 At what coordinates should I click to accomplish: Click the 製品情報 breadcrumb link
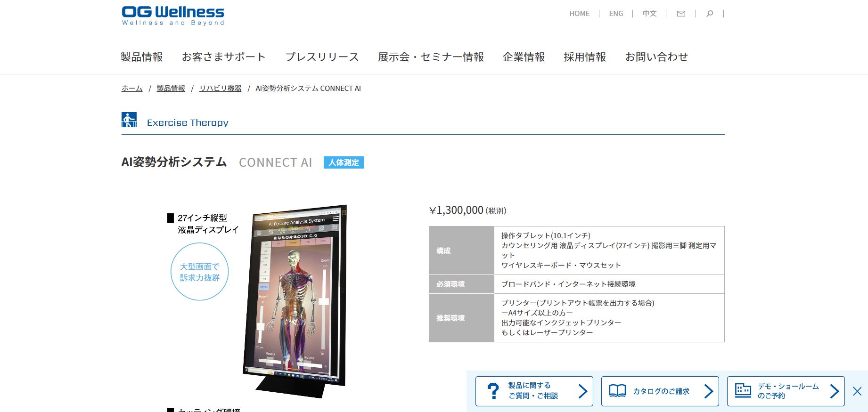click(171, 89)
